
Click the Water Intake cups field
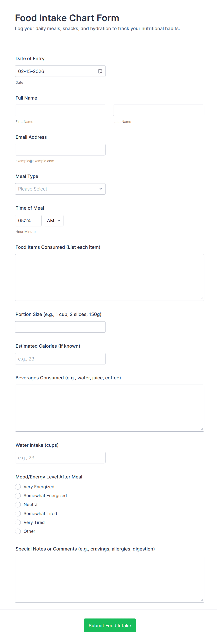click(60, 458)
